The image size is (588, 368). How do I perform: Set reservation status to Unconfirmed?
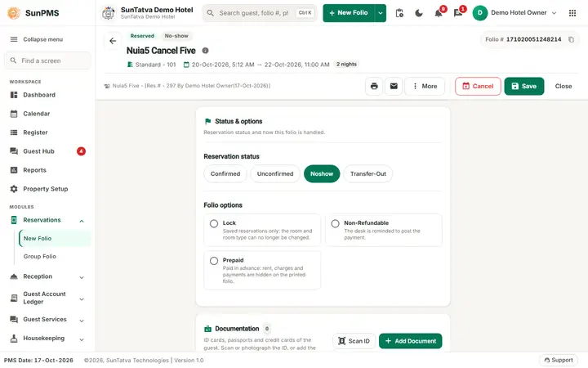coord(275,174)
